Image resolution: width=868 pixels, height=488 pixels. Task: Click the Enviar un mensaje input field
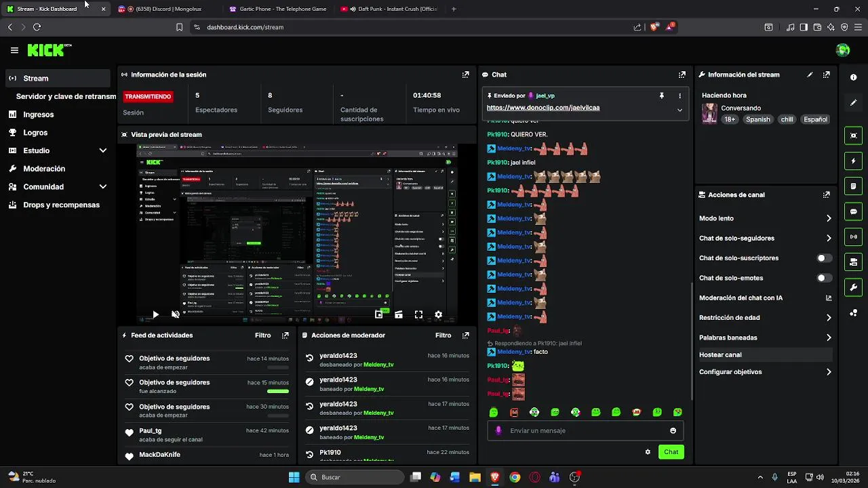pos(585,430)
